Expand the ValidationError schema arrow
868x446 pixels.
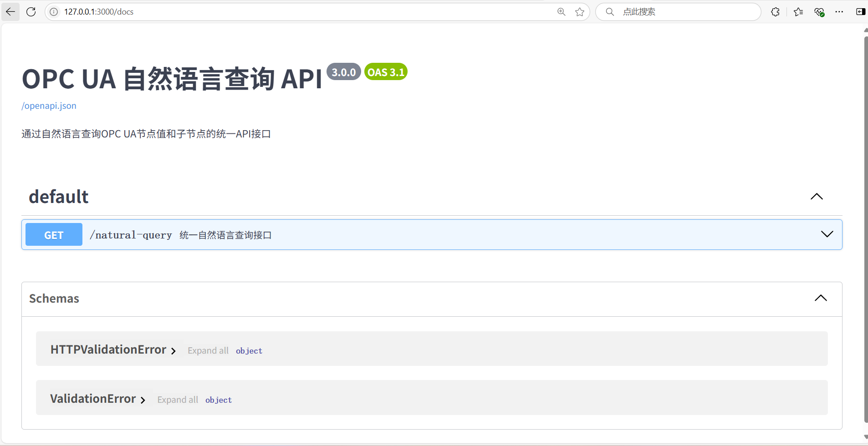click(143, 400)
